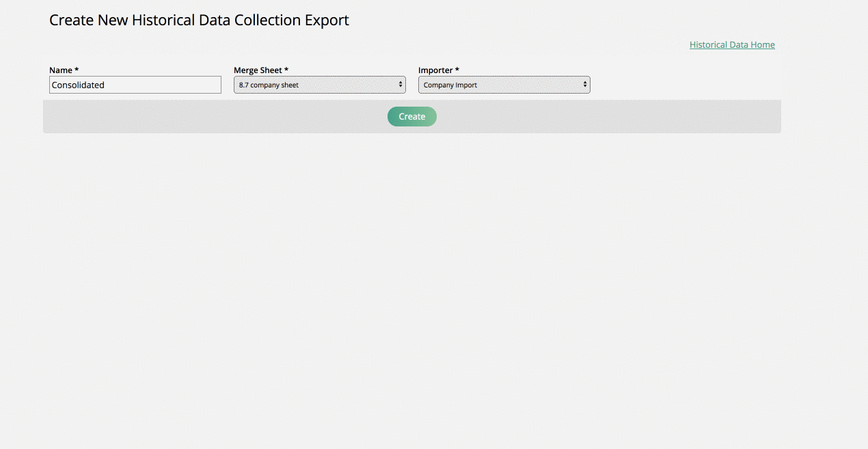Click the Name field label
The width and height of the screenshot is (868, 449).
(x=63, y=70)
